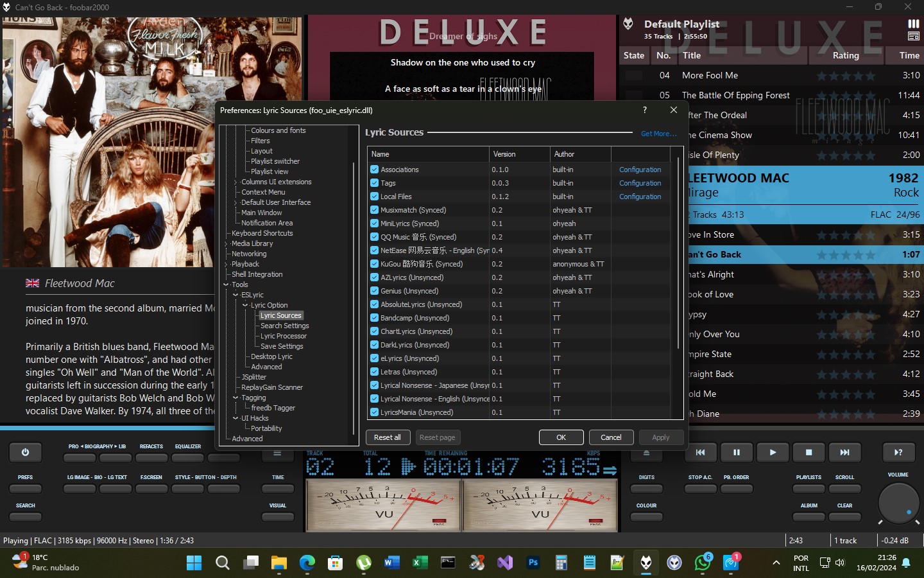Toggle the Genius (Unsynced) checkbox
The image size is (924, 578).
click(374, 291)
